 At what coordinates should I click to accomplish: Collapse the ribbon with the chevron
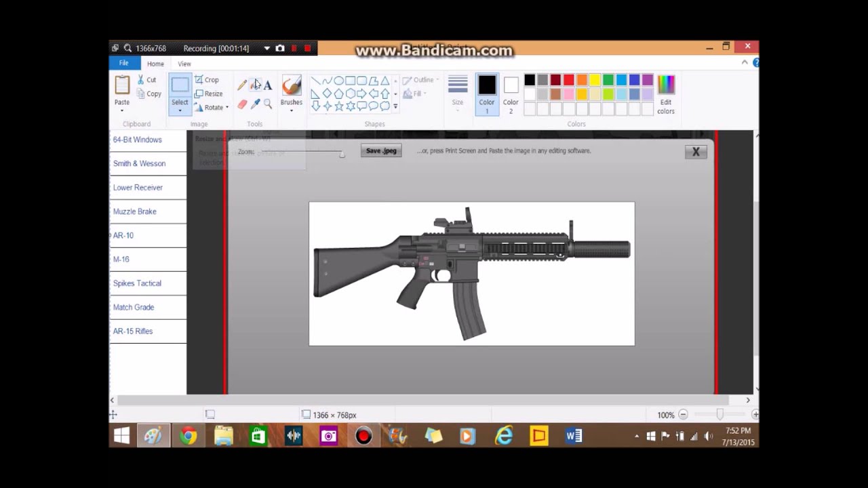coord(745,62)
